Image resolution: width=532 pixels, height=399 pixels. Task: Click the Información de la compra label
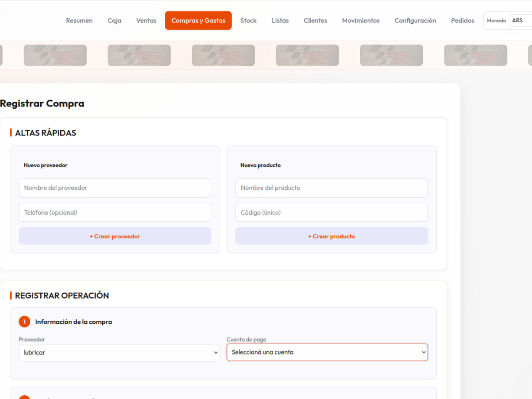pyautogui.click(x=74, y=322)
